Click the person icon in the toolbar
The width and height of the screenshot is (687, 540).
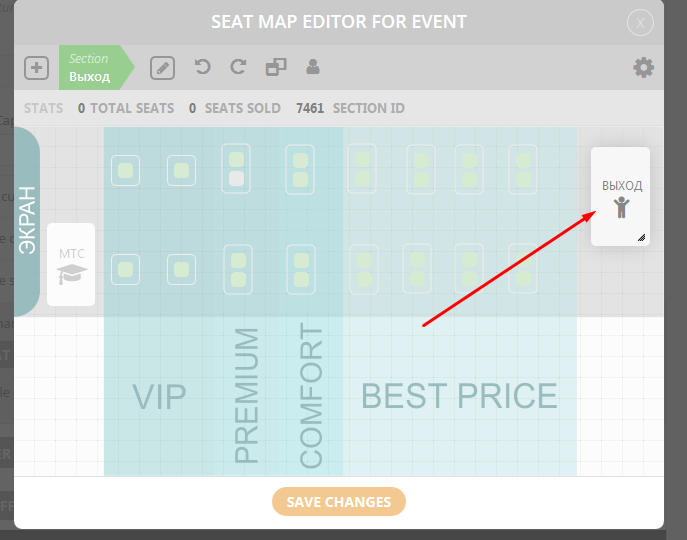click(x=313, y=67)
